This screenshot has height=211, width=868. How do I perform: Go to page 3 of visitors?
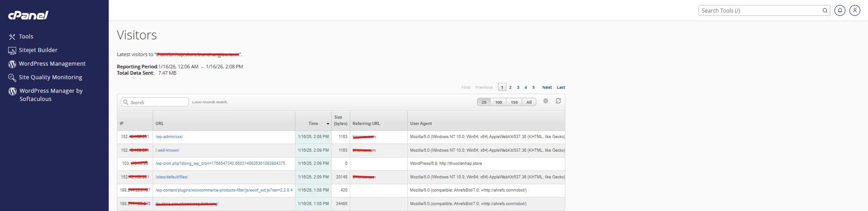tap(518, 87)
